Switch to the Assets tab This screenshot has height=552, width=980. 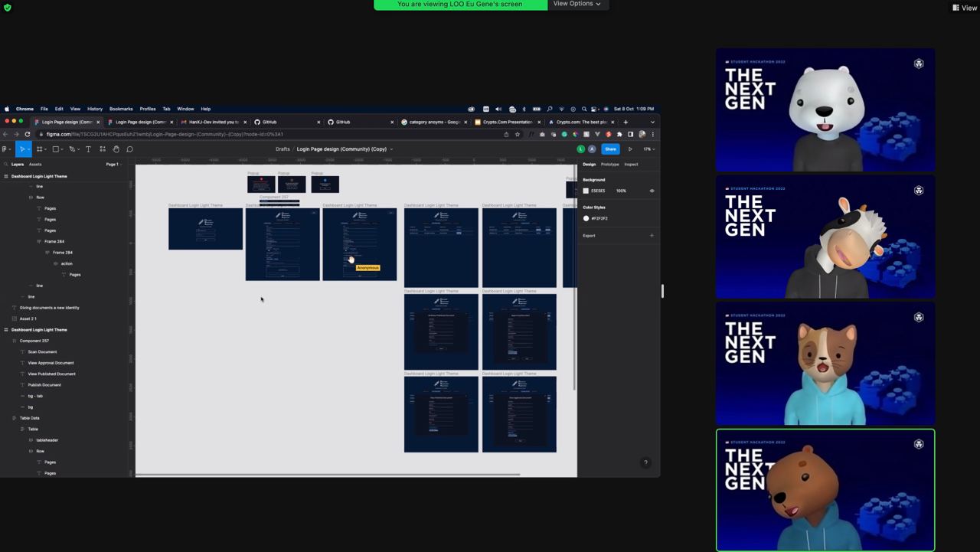35,164
